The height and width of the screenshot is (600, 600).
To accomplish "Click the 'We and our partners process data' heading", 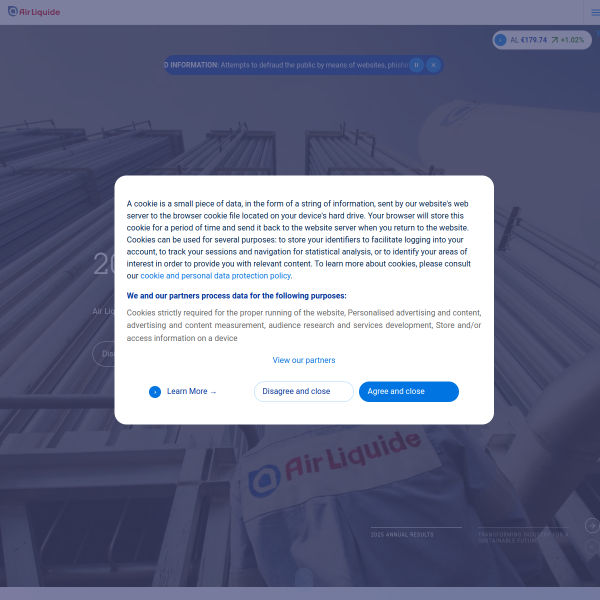I will click(236, 296).
